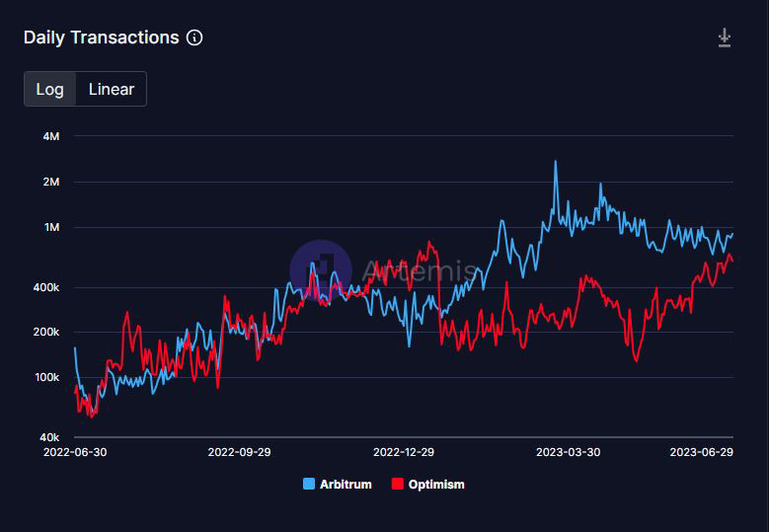Click the 40k y-axis label
The width and height of the screenshot is (769, 532).
(x=49, y=437)
